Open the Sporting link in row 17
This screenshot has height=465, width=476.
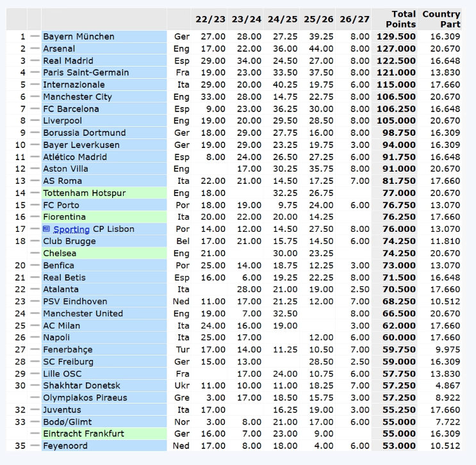pos(71,229)
